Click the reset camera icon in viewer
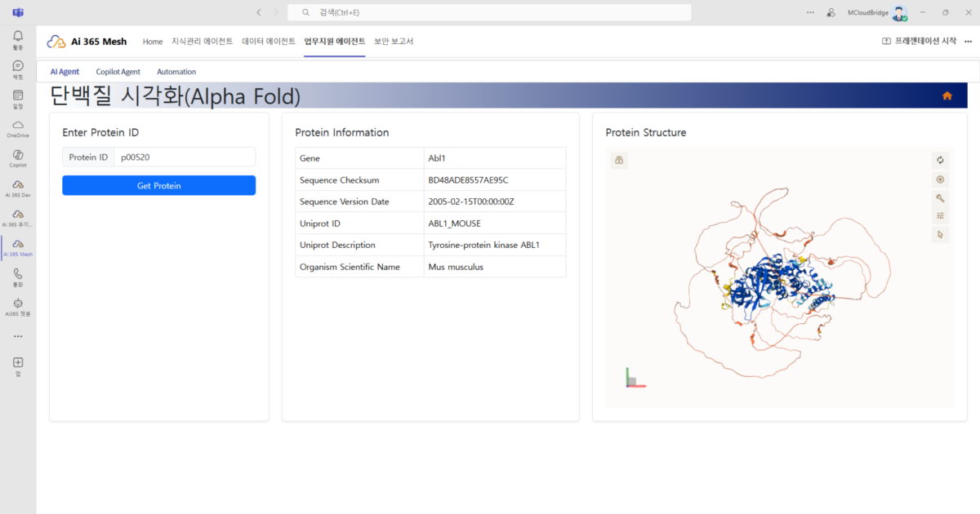The image size is (980, 514). tap(940, 161)
